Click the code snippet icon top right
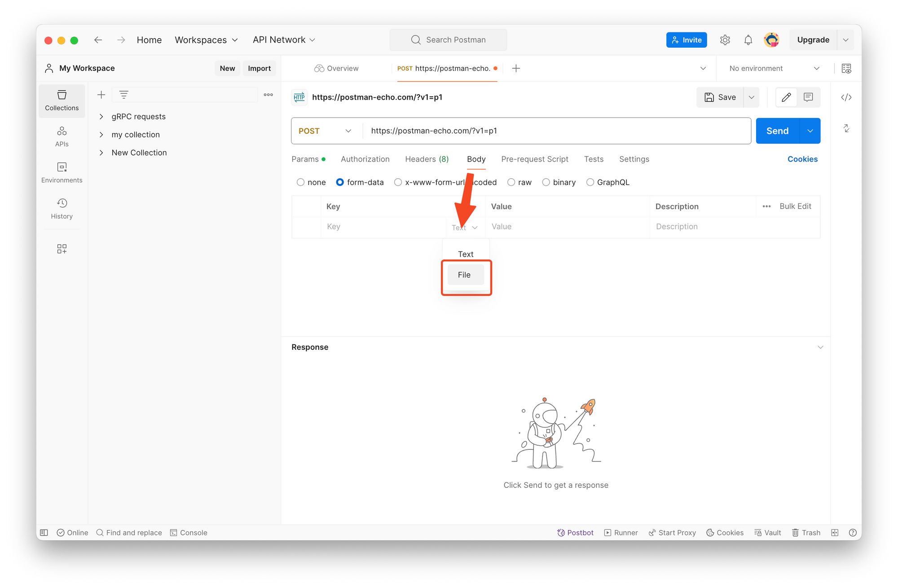The image size is (898, 588). pyautogui.click(x=846, y=97)
